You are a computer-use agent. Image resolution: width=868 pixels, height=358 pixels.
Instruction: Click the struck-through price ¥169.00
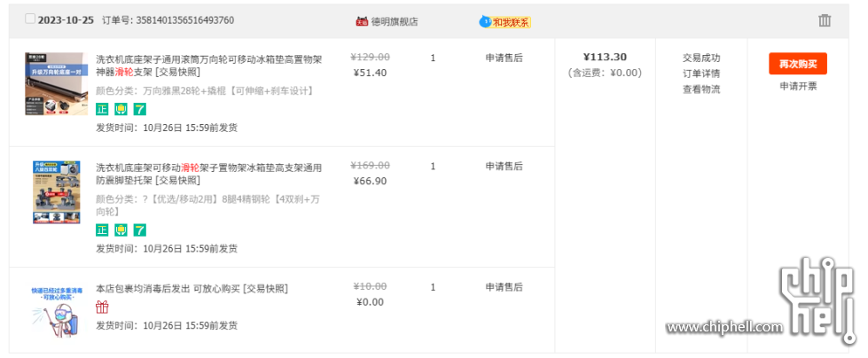(370, 165)
